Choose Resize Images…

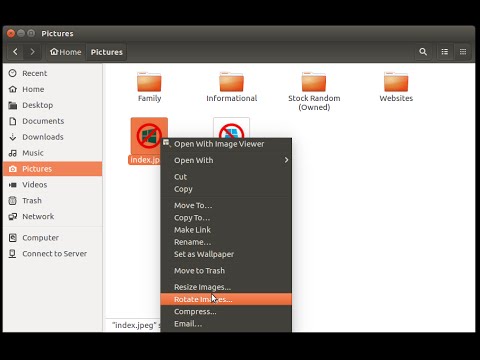click(226, 287)
